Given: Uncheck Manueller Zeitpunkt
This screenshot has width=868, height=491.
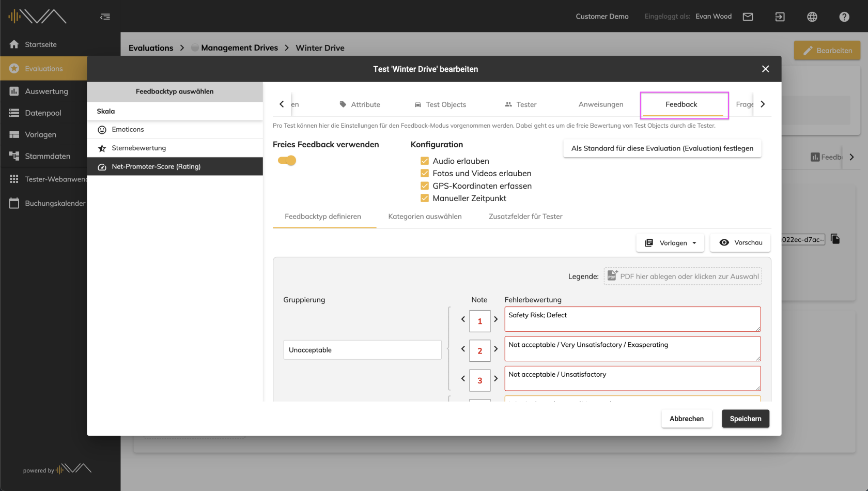Looking at the screenshot, I should pos(425,198).
